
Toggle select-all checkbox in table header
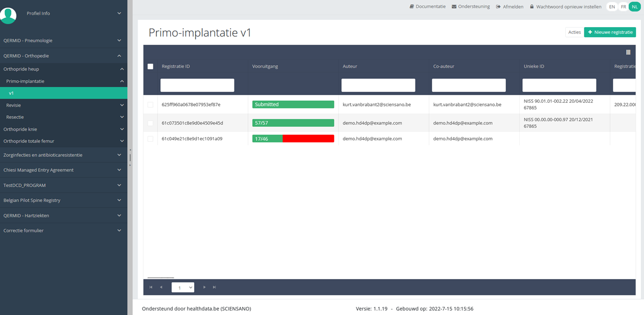point(151,67)
